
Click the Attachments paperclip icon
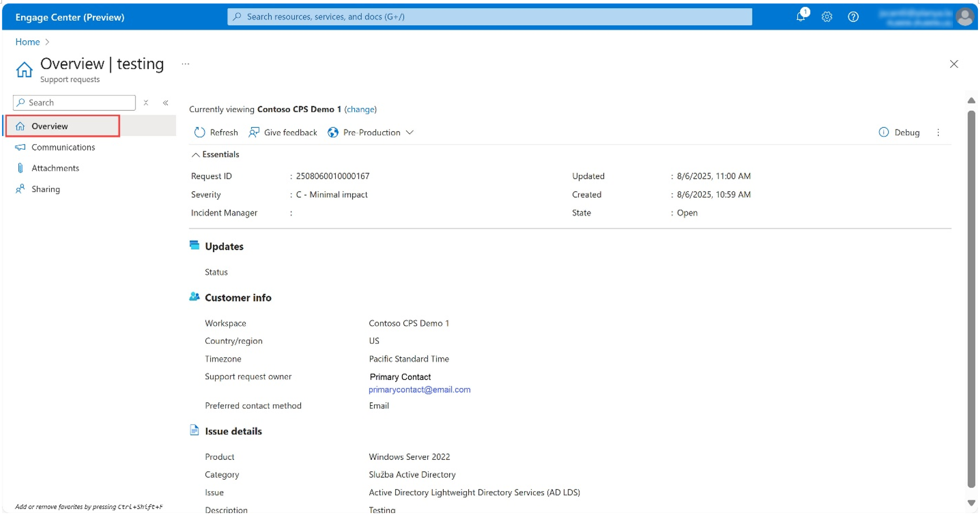(x=20, y=168)
